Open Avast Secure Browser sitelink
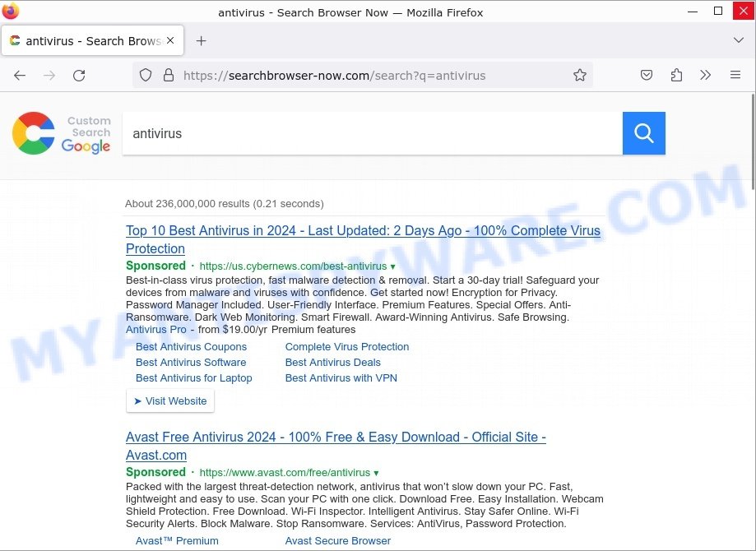756x551 pixels. 338,541
